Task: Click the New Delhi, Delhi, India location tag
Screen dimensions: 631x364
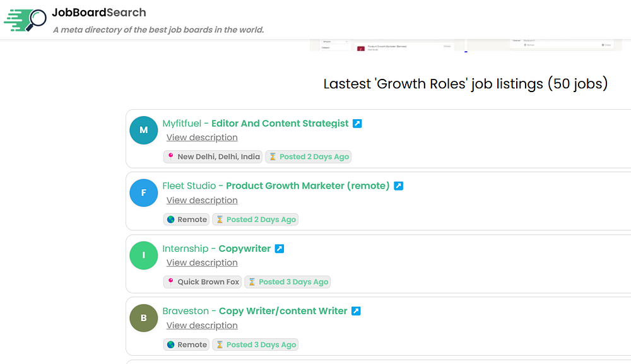Action: (x=213, y=156)
